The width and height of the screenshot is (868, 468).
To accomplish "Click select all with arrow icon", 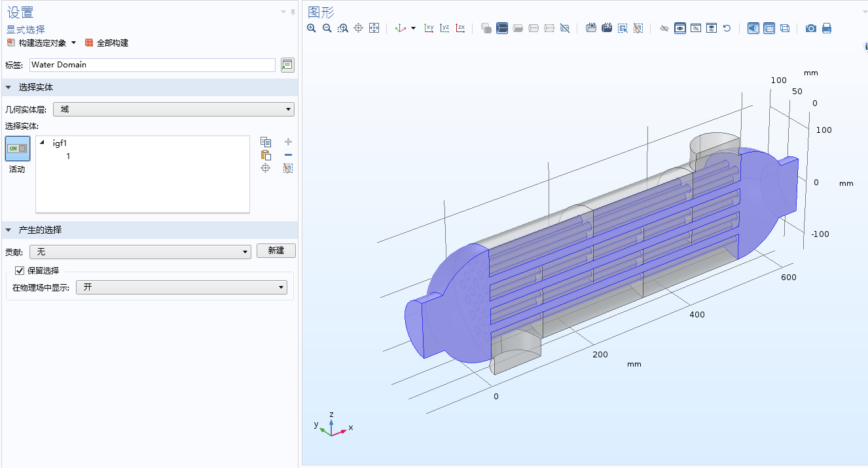I will tap(623, 28).
